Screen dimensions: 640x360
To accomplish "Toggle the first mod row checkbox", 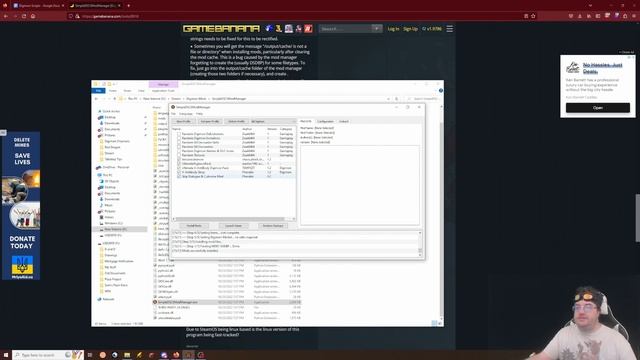I will click(x=179, y=134).
